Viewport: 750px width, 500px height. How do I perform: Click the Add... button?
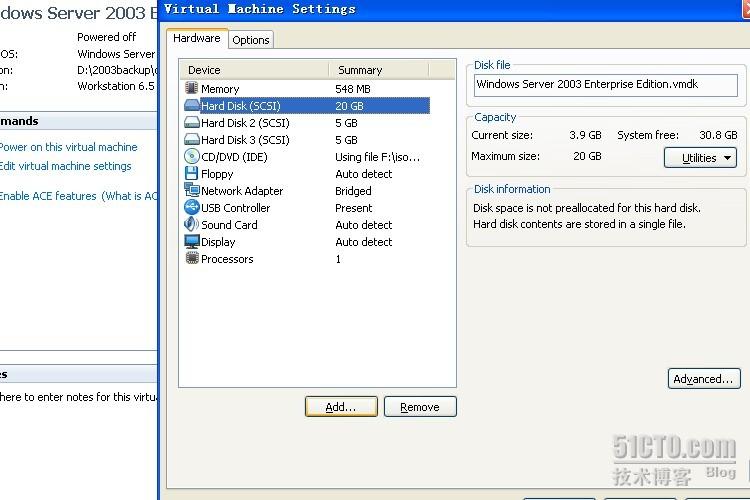click(x=341, y=407)
